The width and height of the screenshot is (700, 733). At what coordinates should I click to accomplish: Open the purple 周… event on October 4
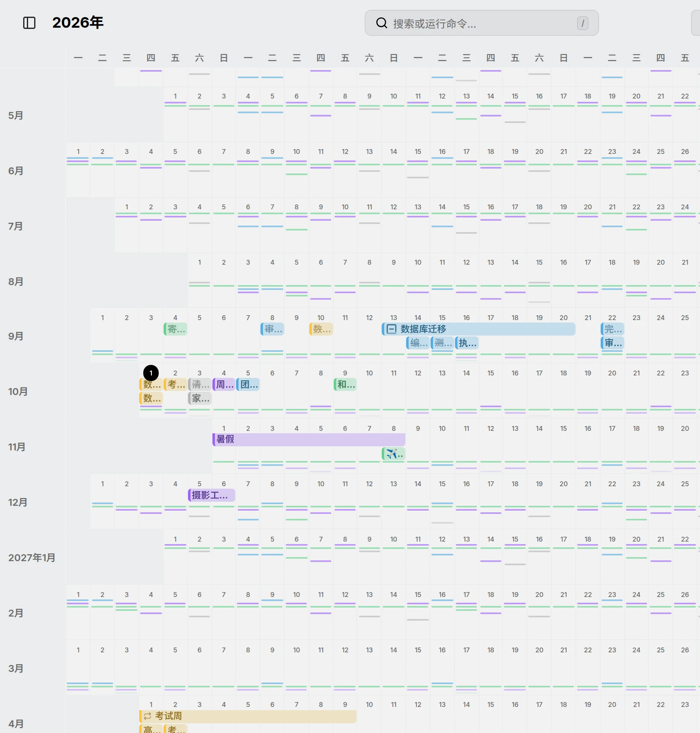coord(224,384)
